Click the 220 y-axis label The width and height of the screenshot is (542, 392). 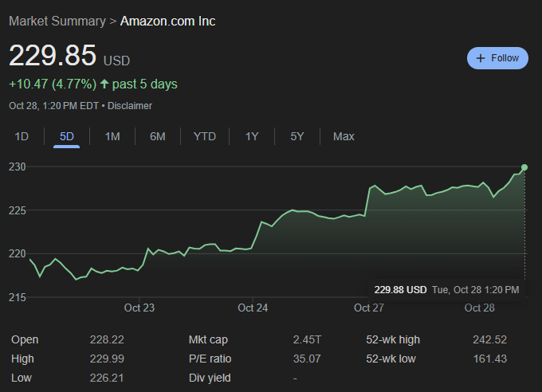(x=18, y=254)
